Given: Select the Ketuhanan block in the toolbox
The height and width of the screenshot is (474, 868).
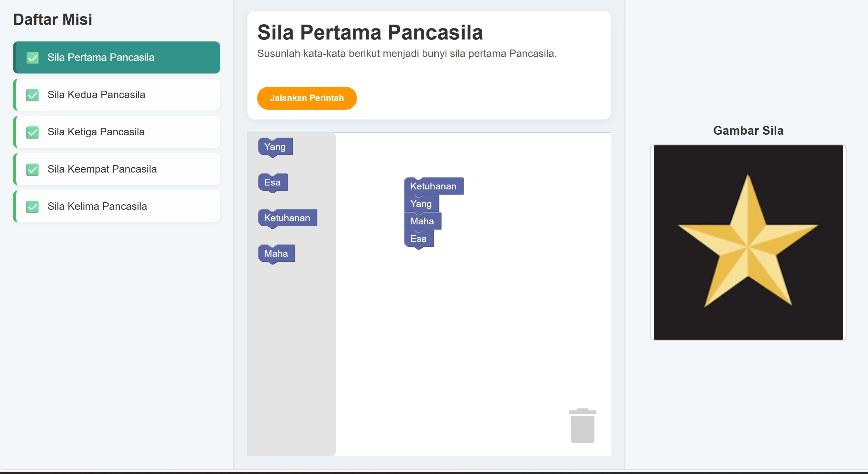Looking at the screenshot, I should [287, 218].
